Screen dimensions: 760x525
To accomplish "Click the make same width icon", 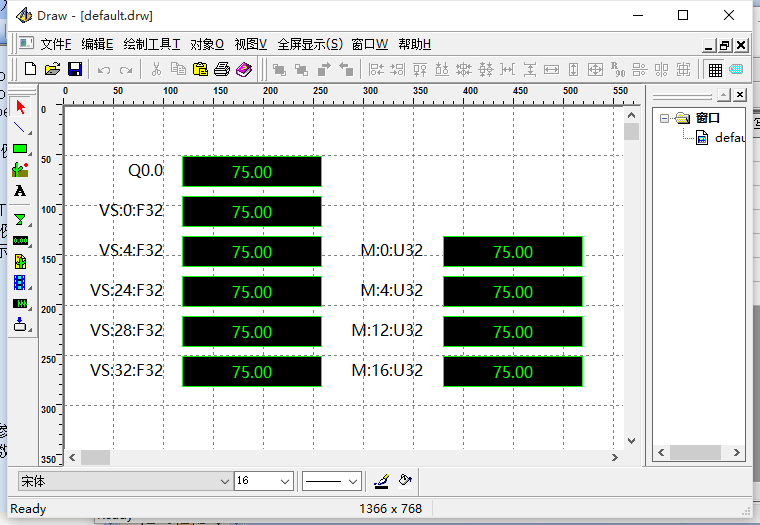I will tap(552, 70).
